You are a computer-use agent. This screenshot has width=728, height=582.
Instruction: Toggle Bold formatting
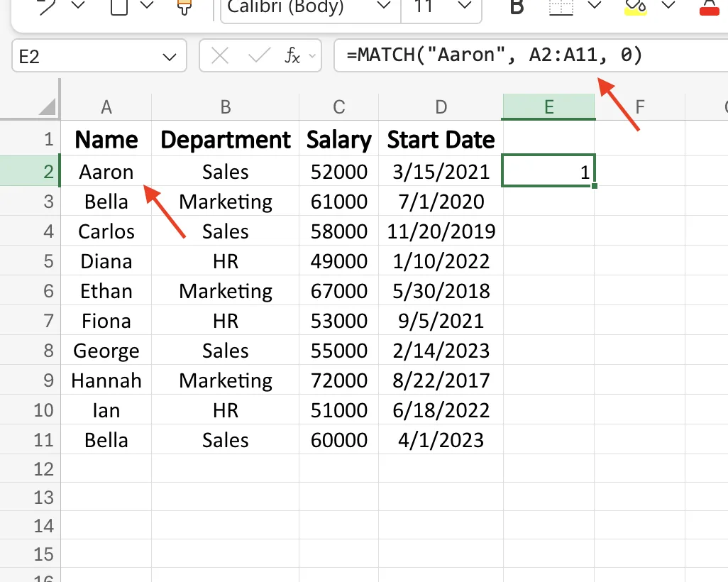[517, 6]
